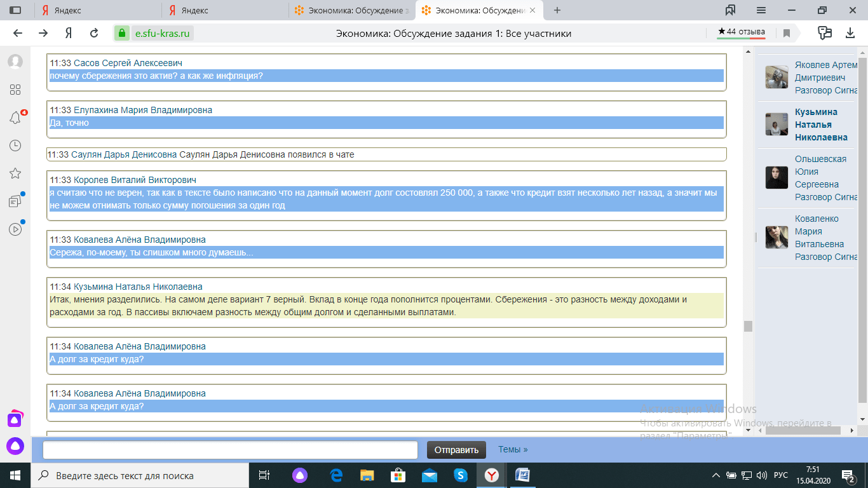The height and width of the screenshot is (488, 868).
Task: Open the Кузьмина Наталья Николаевна participant link
Action: (821, 125)
